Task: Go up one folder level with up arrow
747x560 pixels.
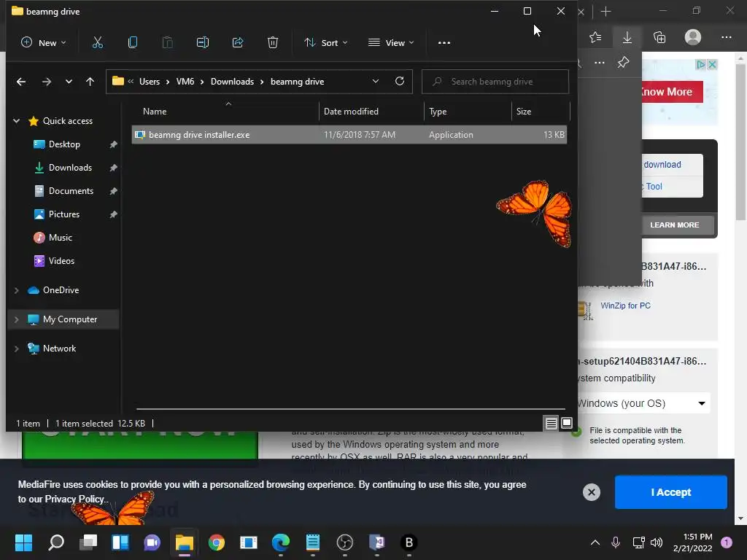Action: pyautogui.click(x=90, y=82)
